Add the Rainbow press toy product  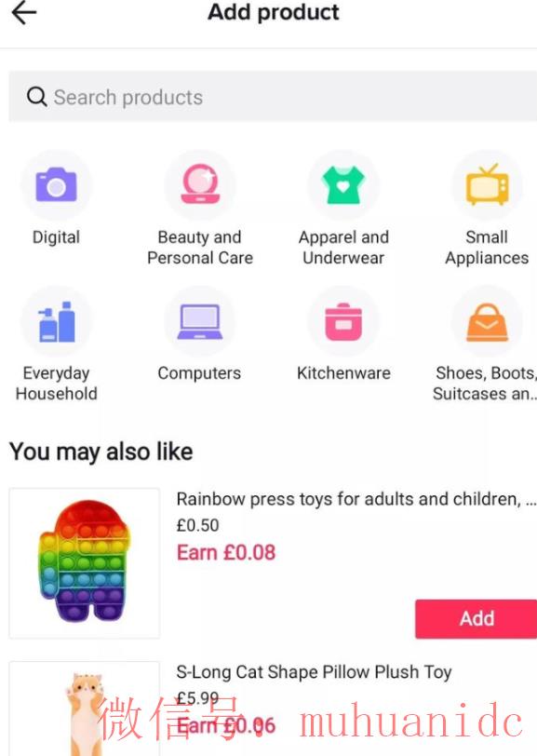(x=477, y=618)
